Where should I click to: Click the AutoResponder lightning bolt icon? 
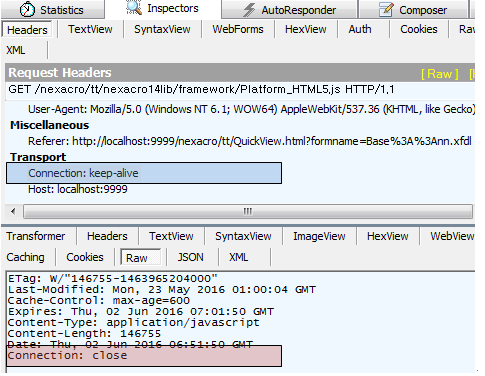click(249, 10)
